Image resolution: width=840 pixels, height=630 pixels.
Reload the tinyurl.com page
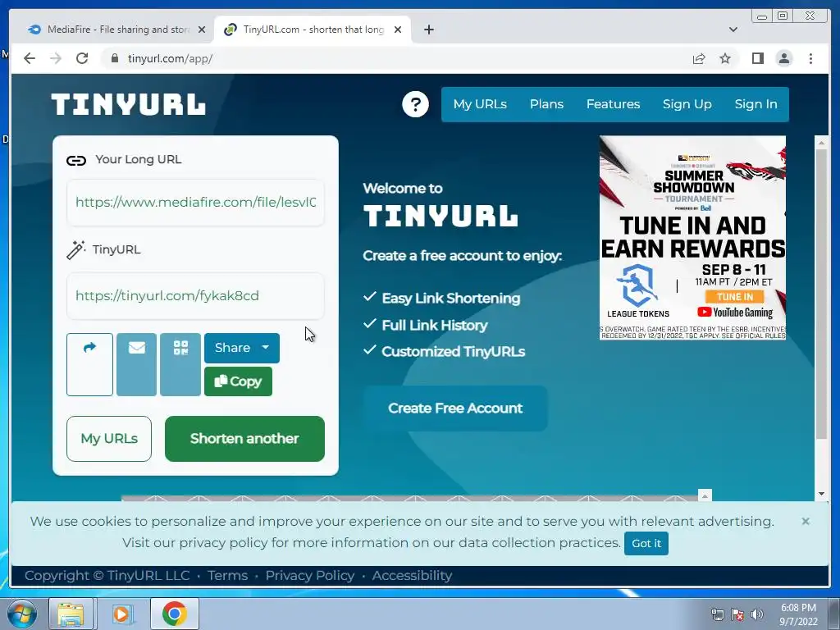pyautogui.click(x=82, y=58)
